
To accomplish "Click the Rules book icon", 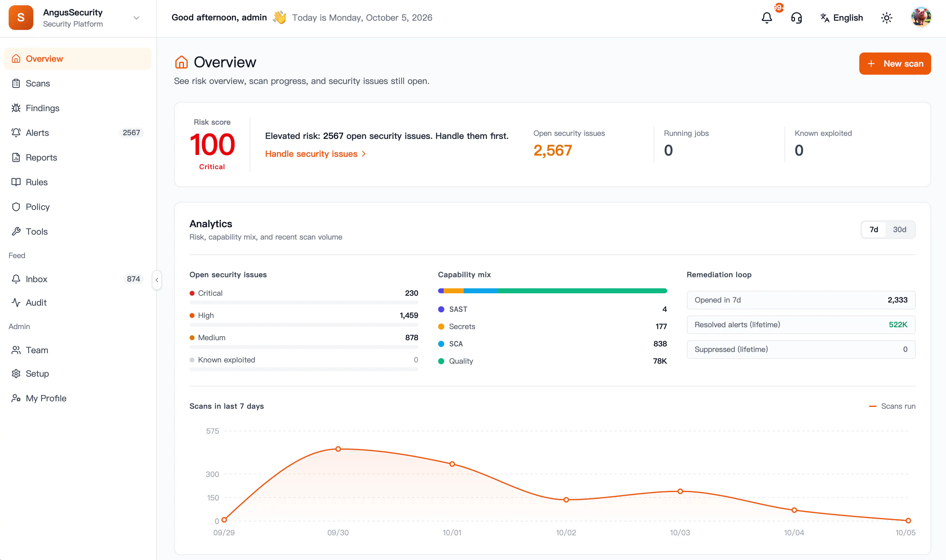I will [16, 182].
